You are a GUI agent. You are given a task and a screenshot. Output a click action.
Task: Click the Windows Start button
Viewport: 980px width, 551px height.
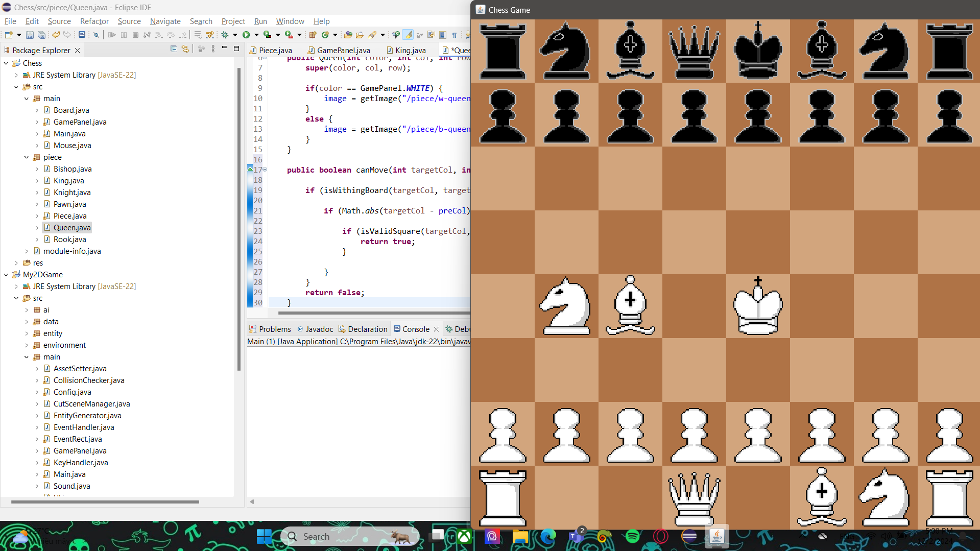(264, 536)
